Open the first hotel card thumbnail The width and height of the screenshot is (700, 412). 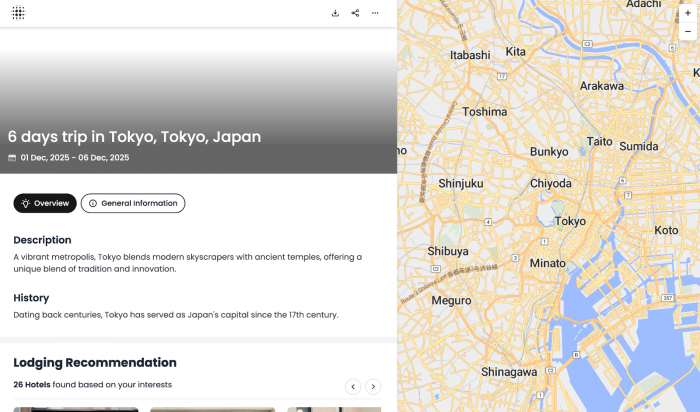pyautogui.click(x=76, y=409)
